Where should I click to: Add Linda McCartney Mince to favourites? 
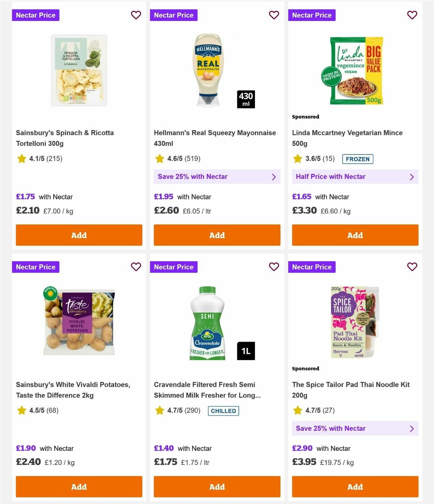[x=412, y=15]
